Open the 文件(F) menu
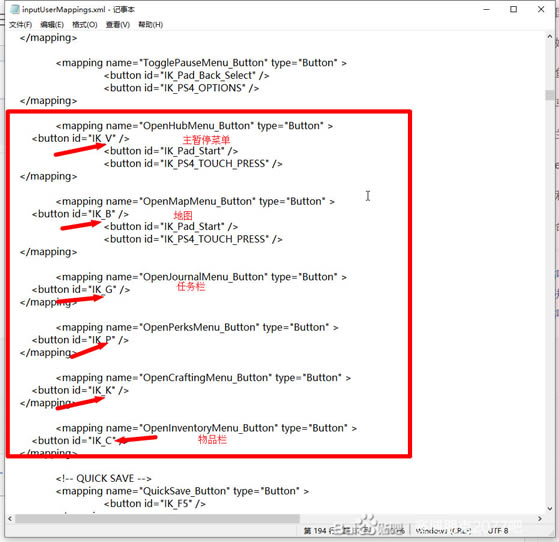The width and height of the screenshot is (559, 542). (20, 25)
